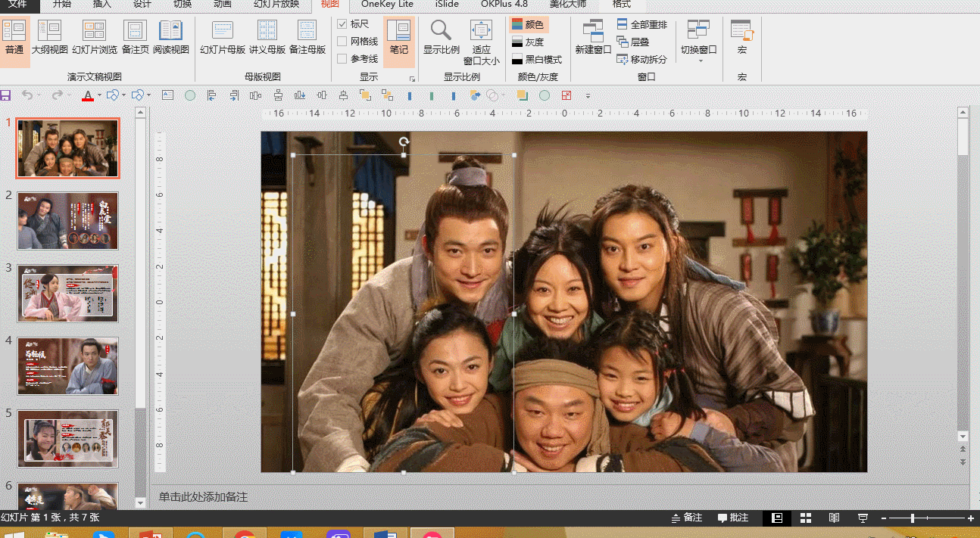Expand the Customize Quick Access Toolbar arrow
This screenshot has height=538, width=980.
[588, 96]
